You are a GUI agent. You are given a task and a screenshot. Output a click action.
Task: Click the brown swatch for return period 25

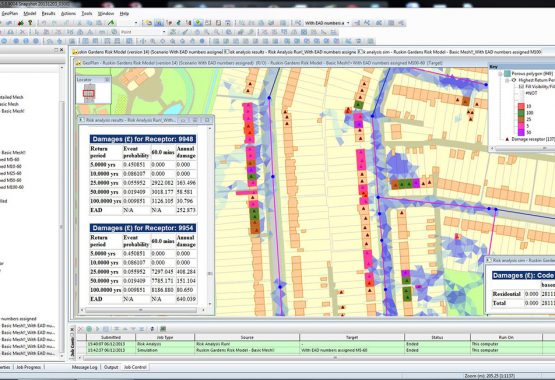coord(521,119)
